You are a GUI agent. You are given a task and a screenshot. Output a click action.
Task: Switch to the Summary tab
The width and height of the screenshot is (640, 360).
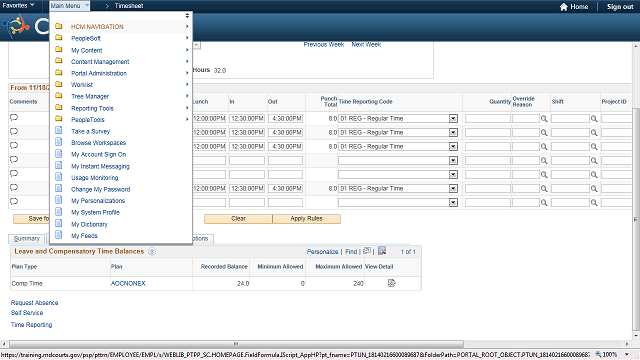27,239
